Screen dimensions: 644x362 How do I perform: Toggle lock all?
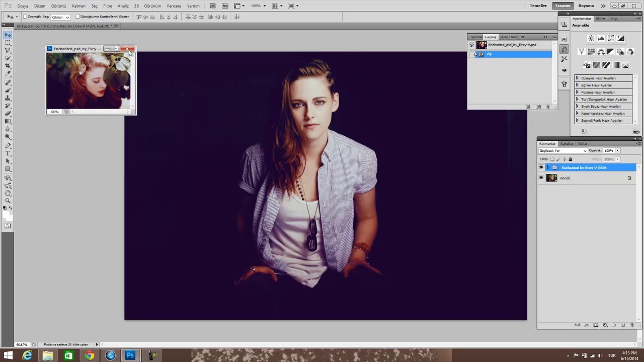570,159
